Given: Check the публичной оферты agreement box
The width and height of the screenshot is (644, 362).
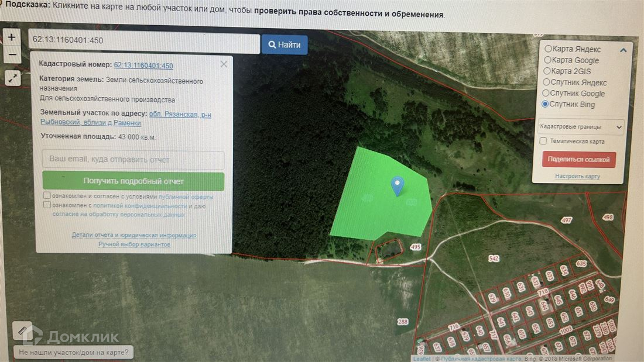Looking at the screenshot, I should (47, 195).
